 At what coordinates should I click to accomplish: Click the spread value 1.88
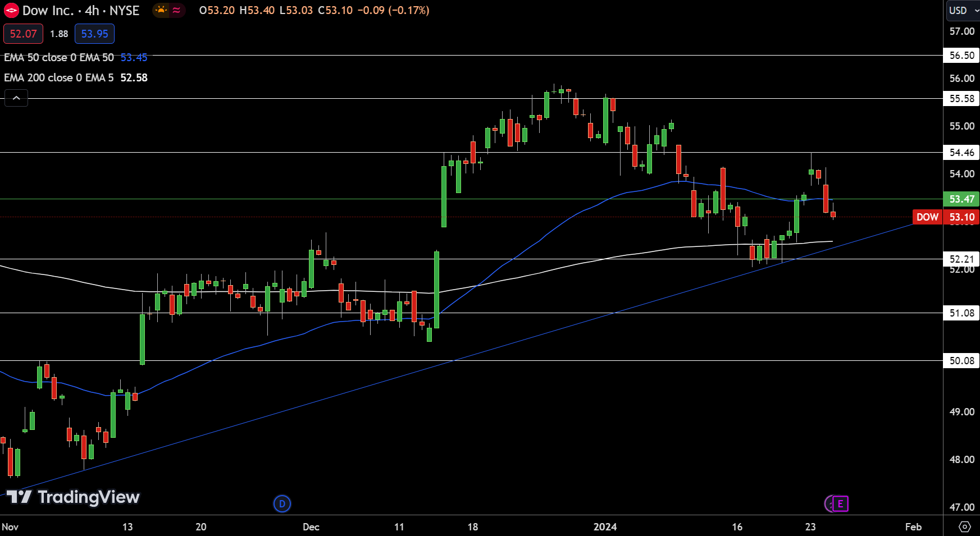59,34
